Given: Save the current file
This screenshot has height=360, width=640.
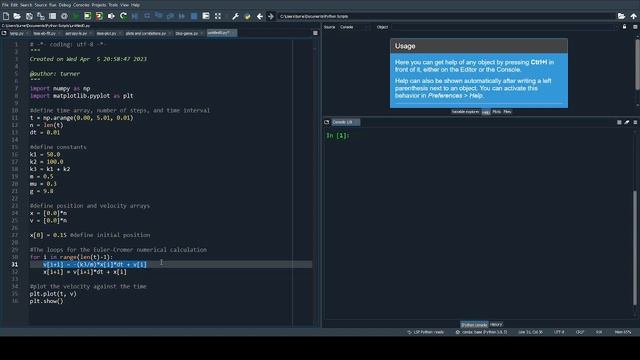Looking at the screenshot, I should [x=29, y=16].
